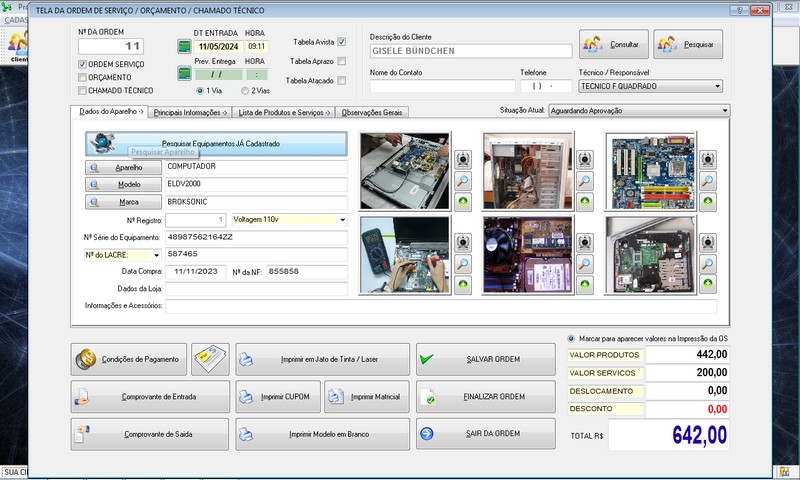Click the Imprimir Matricial button
This screenshot has width=800, height=480.
pyautogui.click(x=367, y=396)
